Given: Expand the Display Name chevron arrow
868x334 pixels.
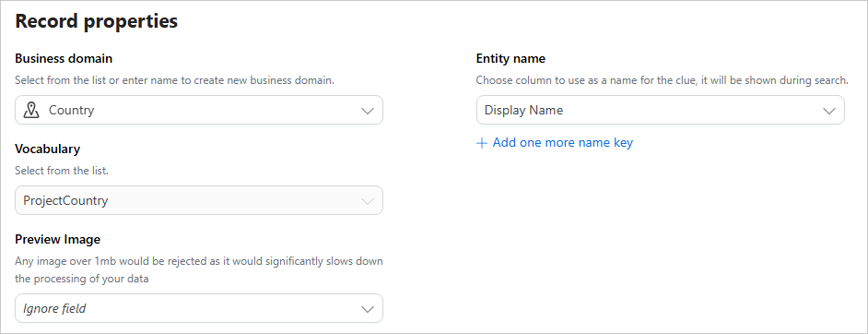Looking at the screenshot, I should point(829,111).
